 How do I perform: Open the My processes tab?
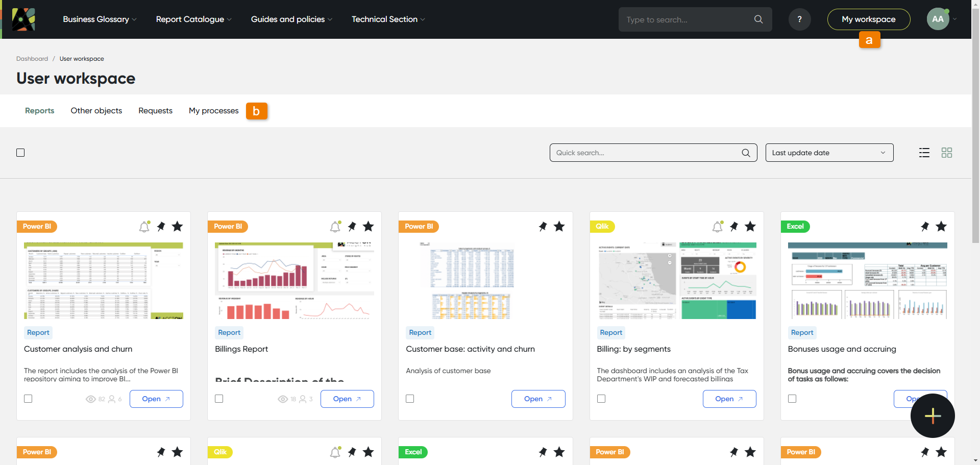point(213,111)
